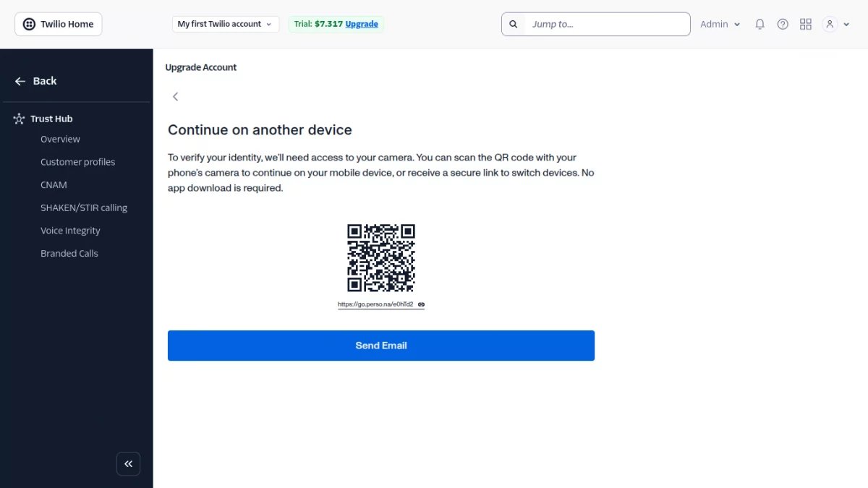The image size is (868, 488).
Task: Click the Upgrade link next to trial balance
Action: point(362,24)
